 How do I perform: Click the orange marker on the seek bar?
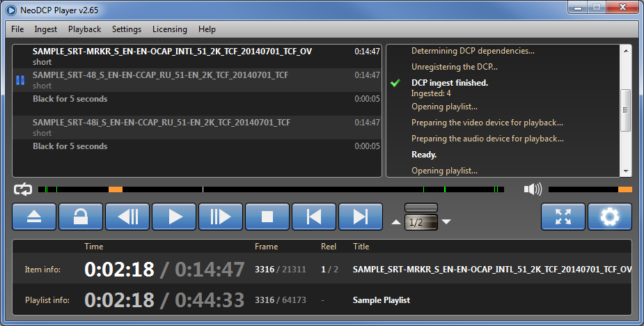pos(116,189)
